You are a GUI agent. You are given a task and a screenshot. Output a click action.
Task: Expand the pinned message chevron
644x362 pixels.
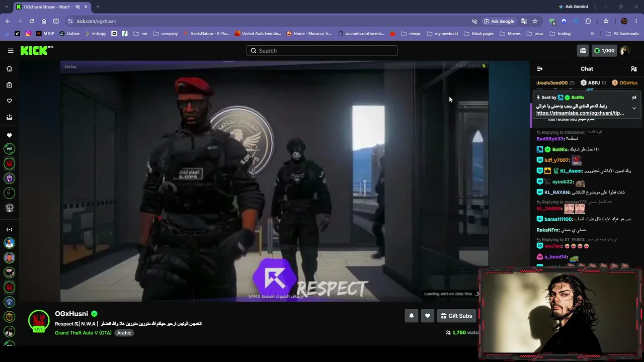634,108
